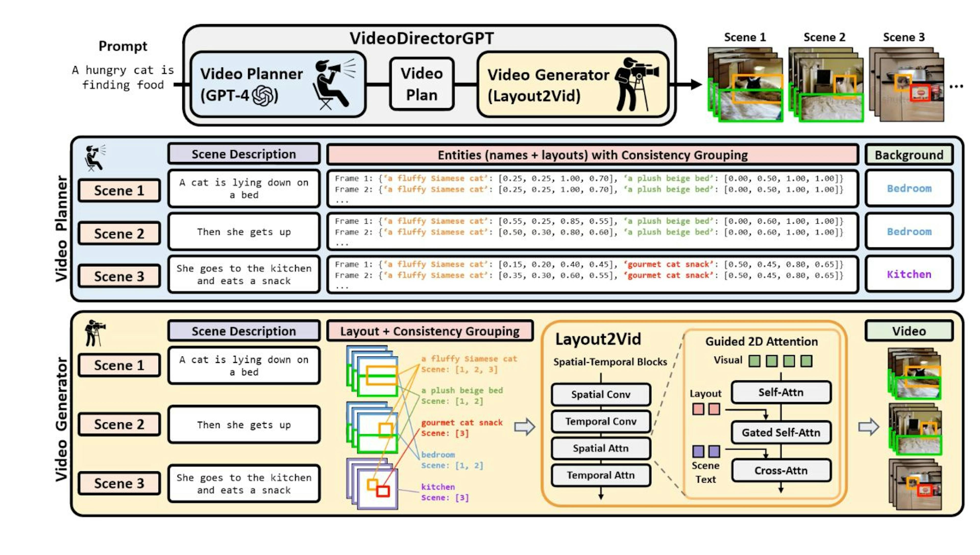Expand the Guided 2D Attention panel
This screenshot has width=980, height=555.
762,341
